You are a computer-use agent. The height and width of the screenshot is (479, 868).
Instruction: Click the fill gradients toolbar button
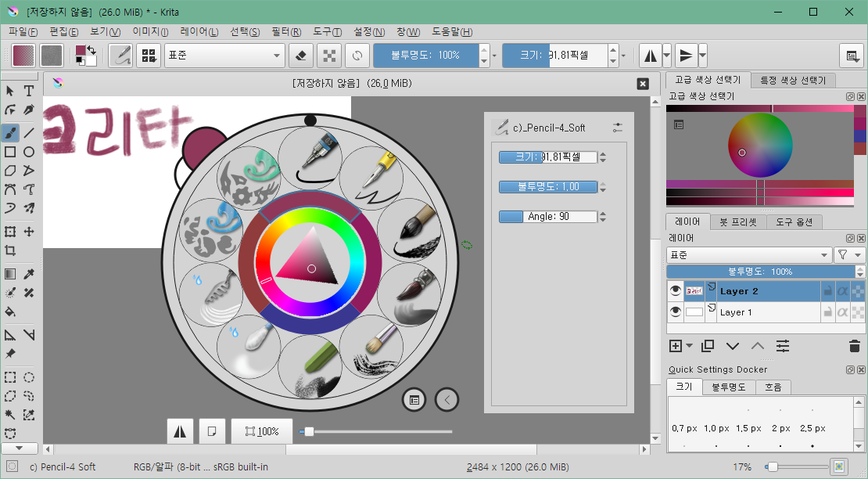[x=23, y=56]
